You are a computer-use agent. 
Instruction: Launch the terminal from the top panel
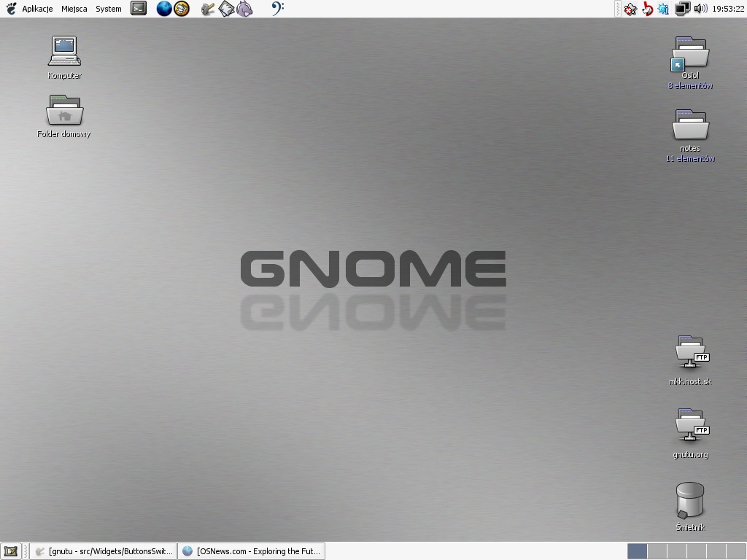click(139, 9)
